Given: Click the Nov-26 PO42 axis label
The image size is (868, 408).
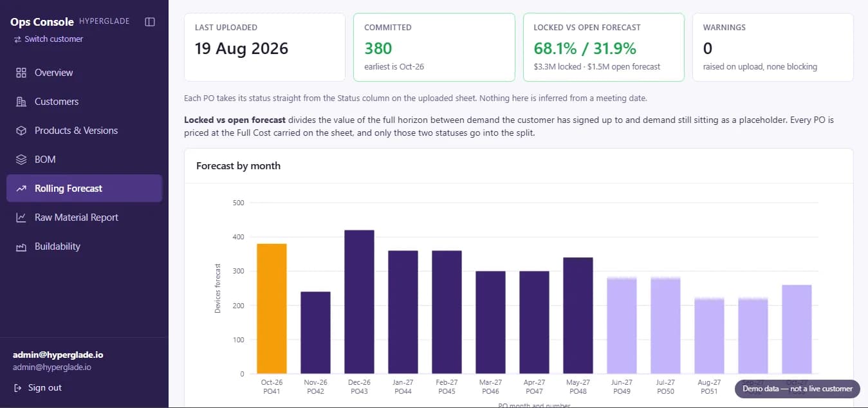Looking at the screenshot, I should tap(315, 386).
